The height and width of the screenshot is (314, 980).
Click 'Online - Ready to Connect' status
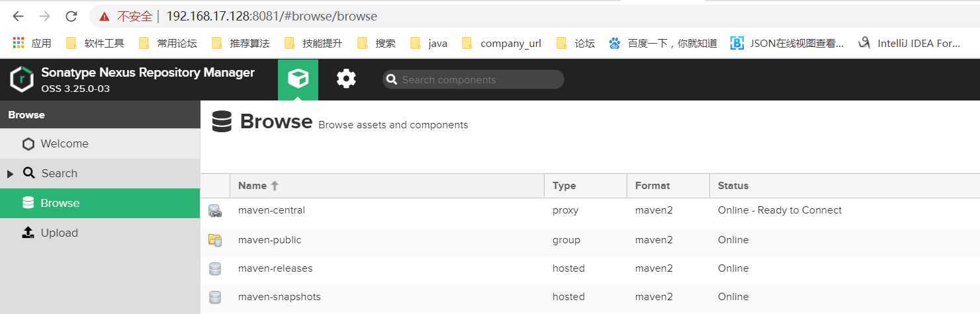coord(780,210)
